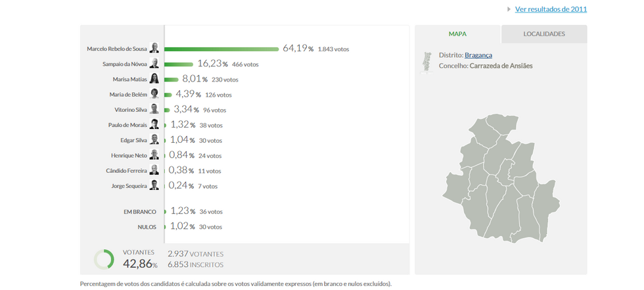Screen dimensions: 644x290
Task: Click the voter turnout donut chart
Action: [104, 259]
